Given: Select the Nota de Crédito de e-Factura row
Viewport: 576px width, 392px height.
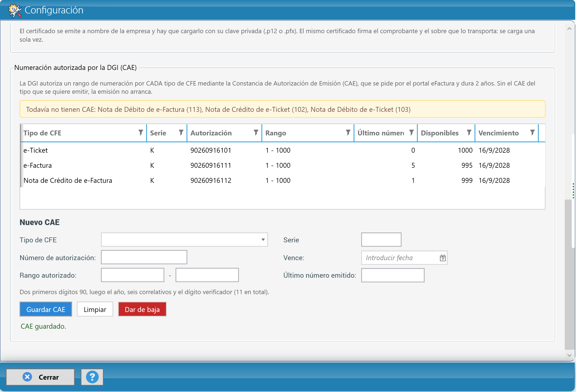Looking at the screenshot, I should pos(283,180).
